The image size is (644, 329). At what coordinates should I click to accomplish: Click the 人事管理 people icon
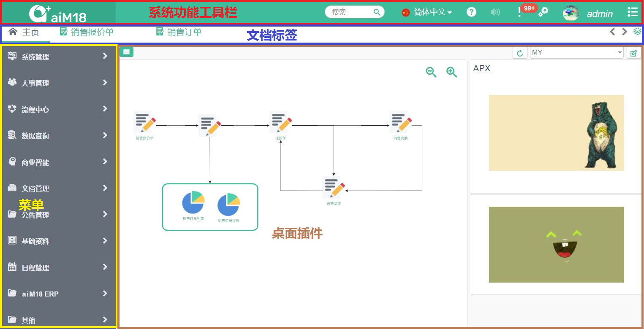click(12, 82)
